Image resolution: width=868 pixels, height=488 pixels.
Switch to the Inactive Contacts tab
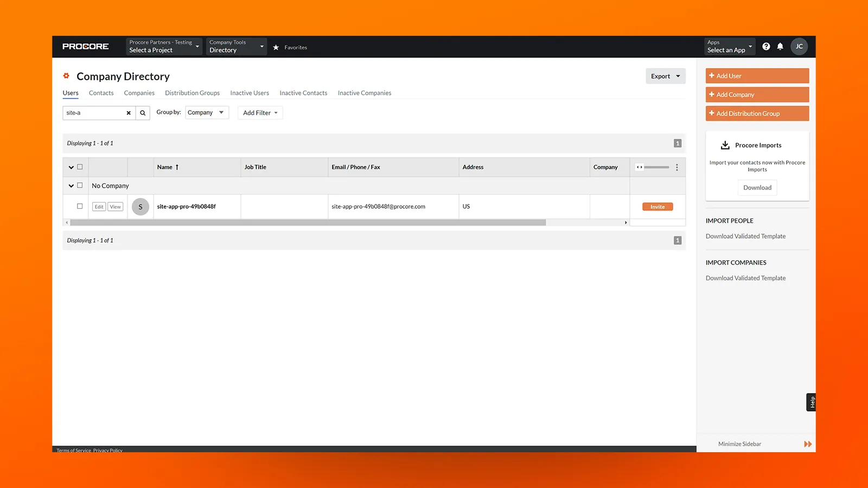coord(303,93)
